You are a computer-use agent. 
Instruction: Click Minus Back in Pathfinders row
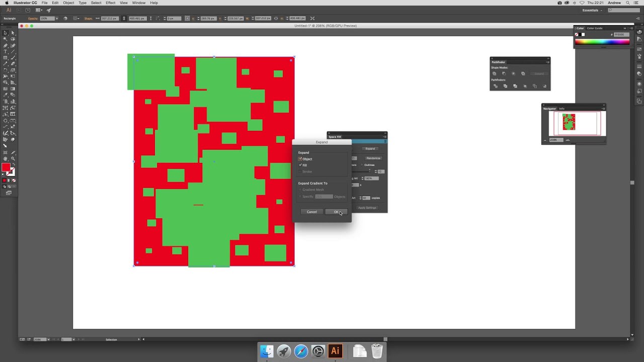tap(544, 86)
